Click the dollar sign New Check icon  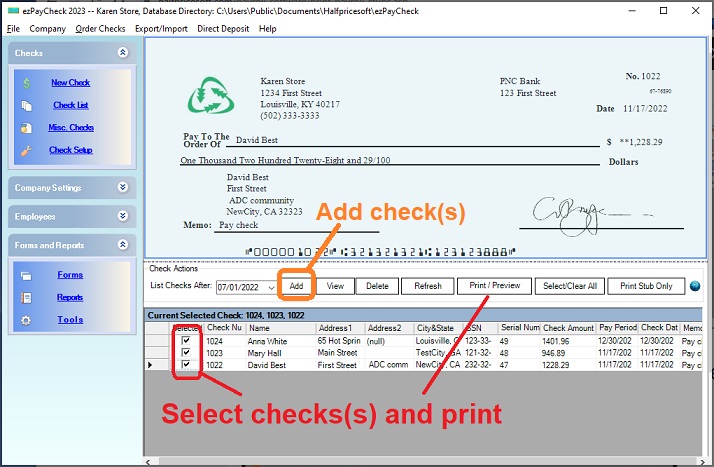tap(27, 83)
